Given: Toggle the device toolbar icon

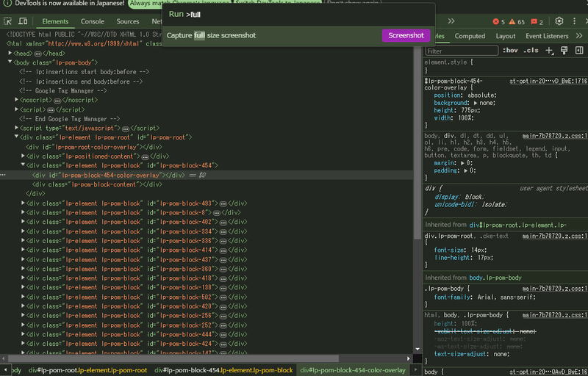Looking at the screenshot, I should 23,21.
